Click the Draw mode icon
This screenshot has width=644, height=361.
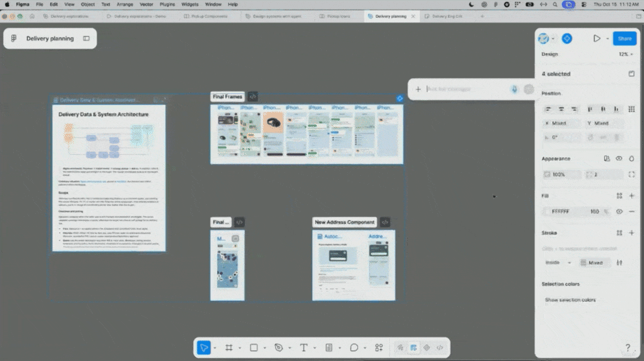pos(400,348)
